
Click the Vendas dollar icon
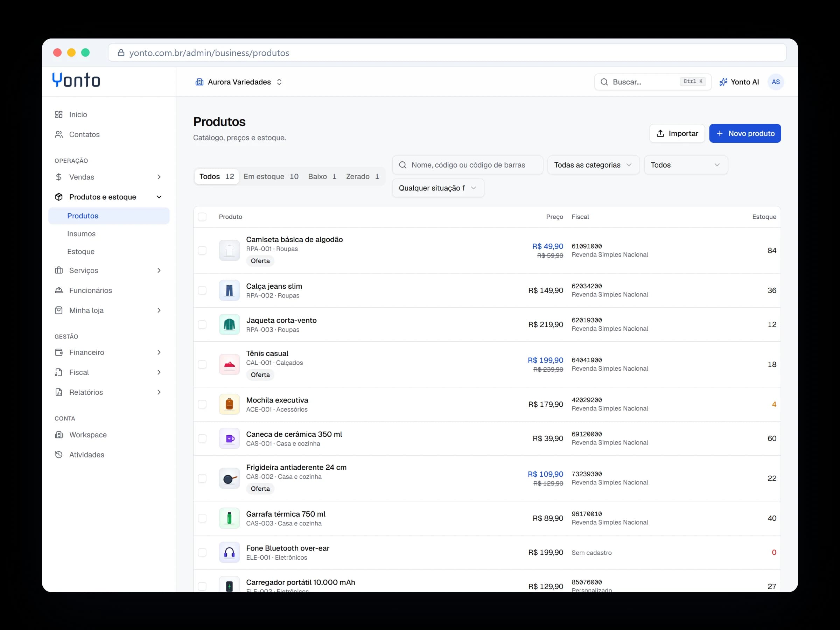click(58, 177)
